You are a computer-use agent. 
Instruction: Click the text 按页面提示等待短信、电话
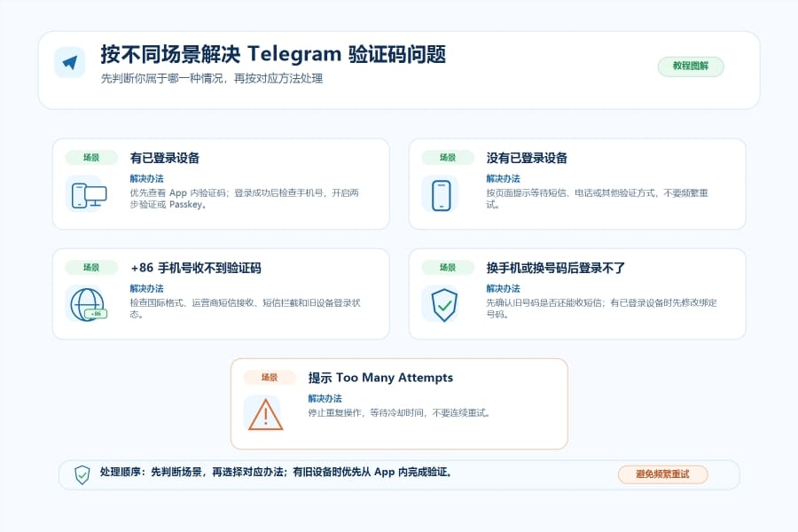pyautogui.click(x=597, y=199)
